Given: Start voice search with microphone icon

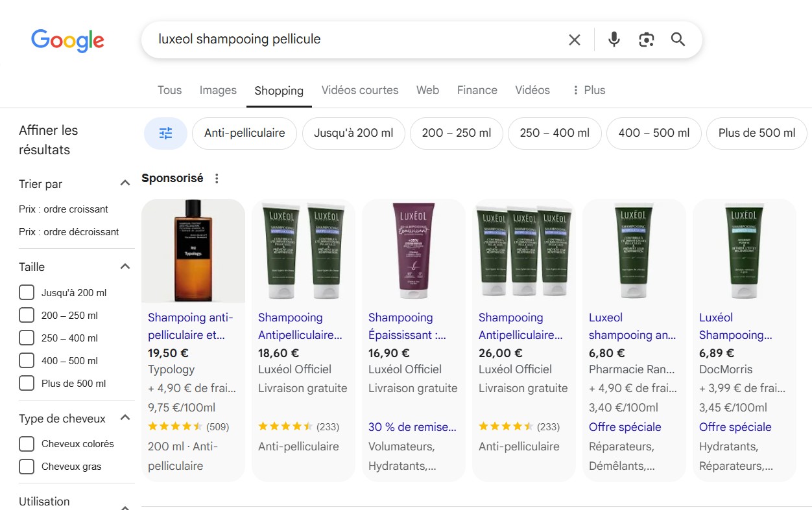Looking at the screenshot, I should click(614, 40).
